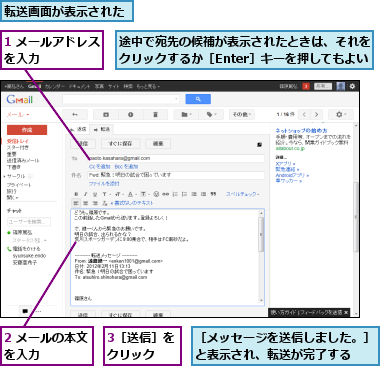
Task: Click the ファイルを添付 link
Action: coord(104,184)
